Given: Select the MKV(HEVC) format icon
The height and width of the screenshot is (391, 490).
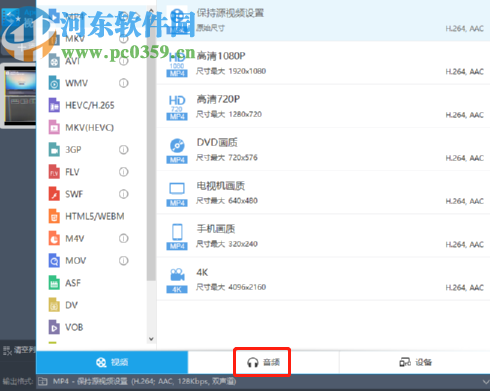Looking at the screenshot, I should [54, 127].
